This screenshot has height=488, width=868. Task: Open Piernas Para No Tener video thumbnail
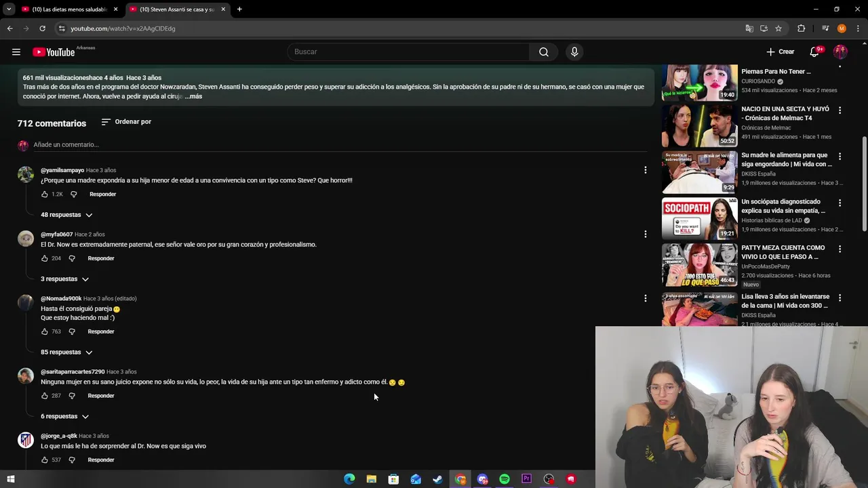700,82
